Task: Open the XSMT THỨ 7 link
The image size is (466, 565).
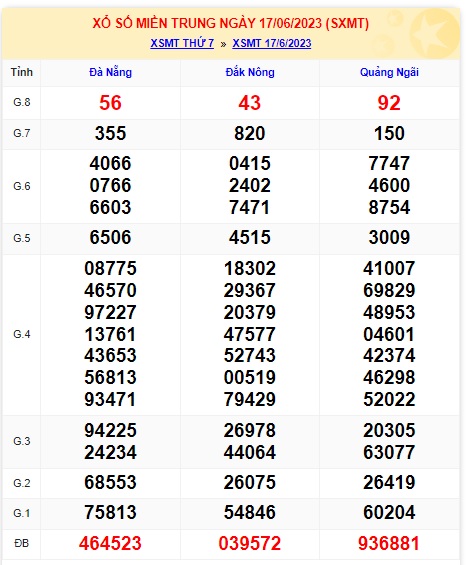Action: pos(182,43)
